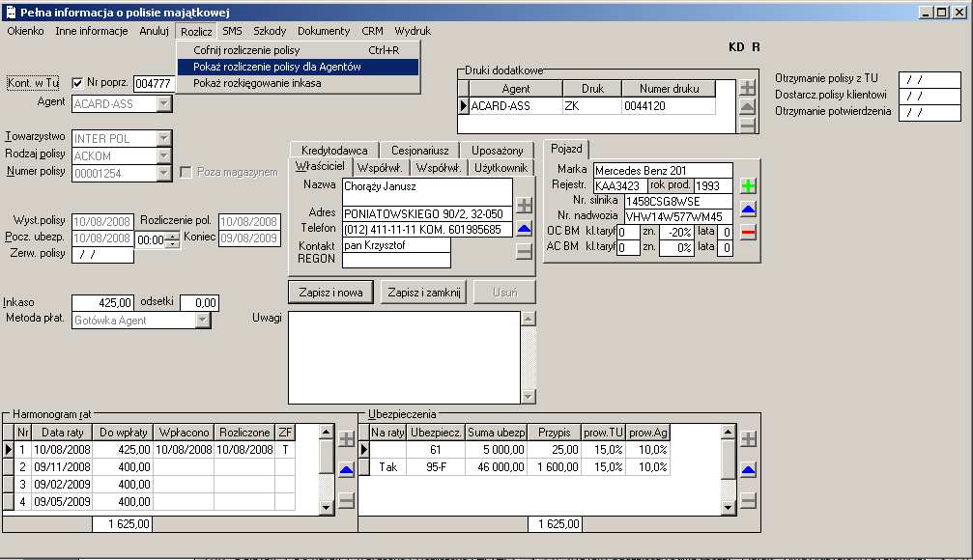Open the Metoda płat. dropdown
The image size is (973, 560).
pos(203,320)
